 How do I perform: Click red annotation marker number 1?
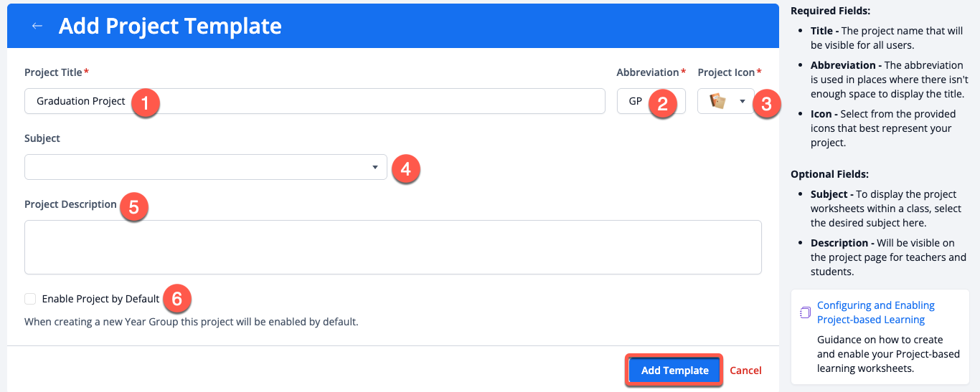click(146, 103)
